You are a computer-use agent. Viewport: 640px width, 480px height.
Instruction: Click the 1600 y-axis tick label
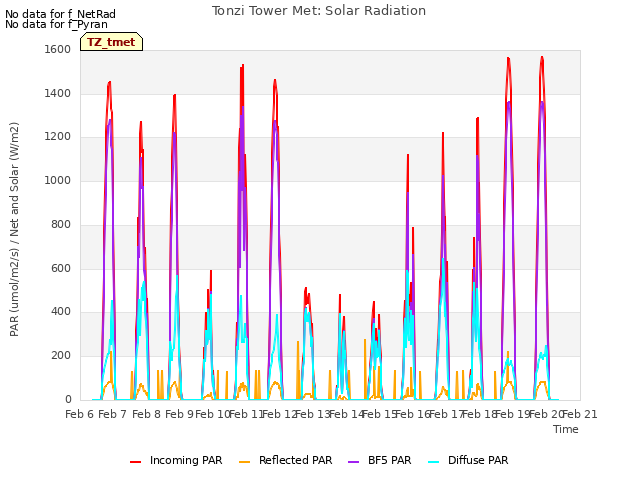[58, 49]
